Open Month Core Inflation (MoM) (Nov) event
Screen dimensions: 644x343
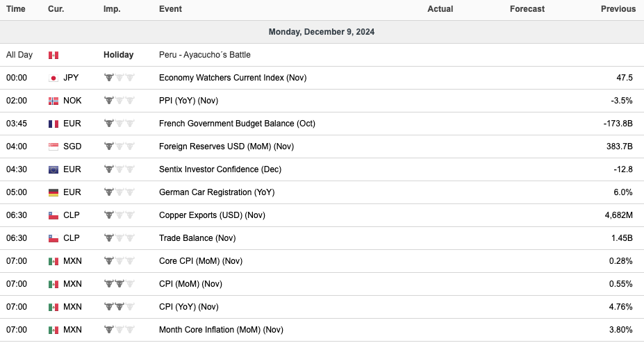click(221, 330)
